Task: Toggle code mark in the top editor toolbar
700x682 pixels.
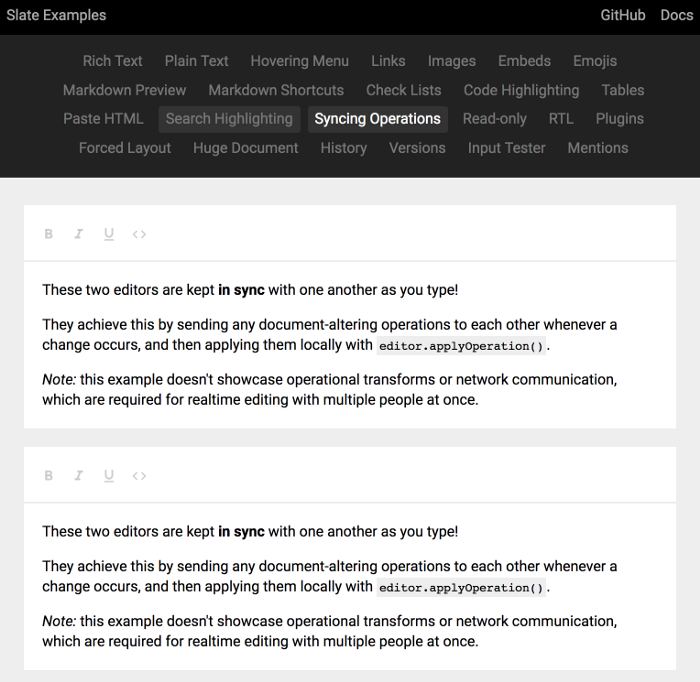Action: pos(139,234)
